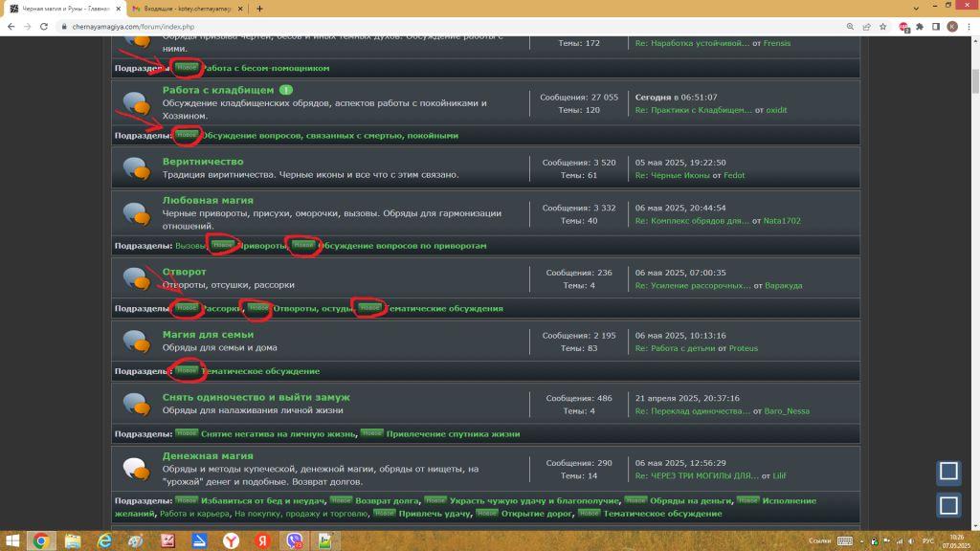
Task: Click the chat-bubble icon next to Веритничество
Action: pyautogui.click(x=136, y=168)
